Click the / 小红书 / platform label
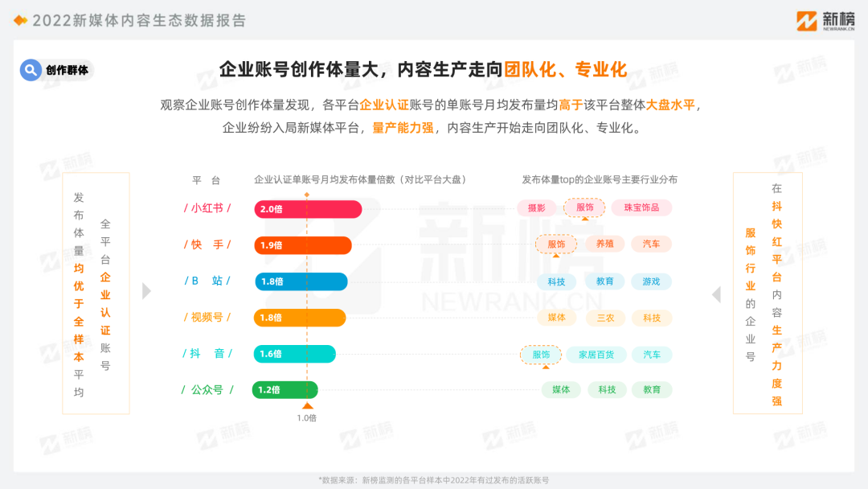 coord(207,208)
